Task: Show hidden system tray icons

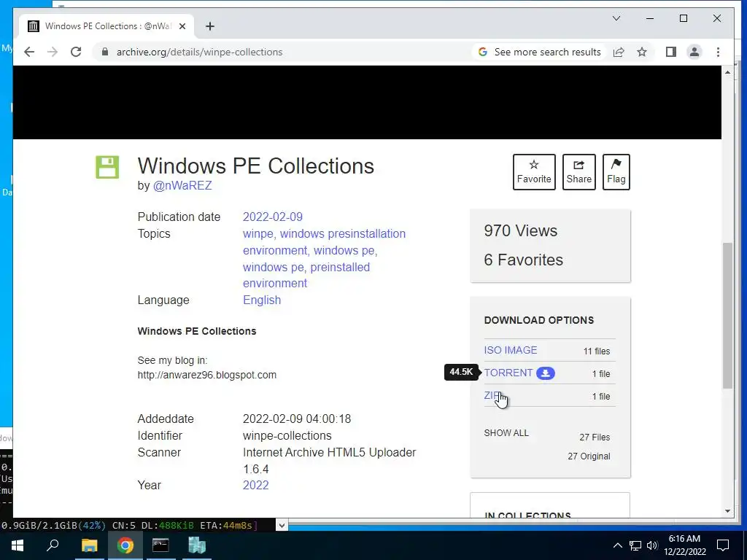Action: pos(617,545)
